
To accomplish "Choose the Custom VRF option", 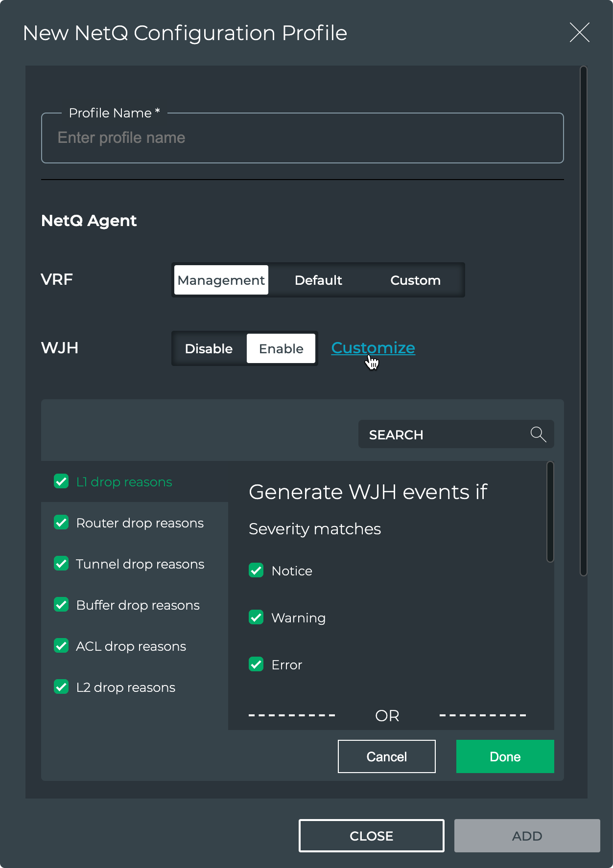I will pyautogui.click(x=415, y=280).
